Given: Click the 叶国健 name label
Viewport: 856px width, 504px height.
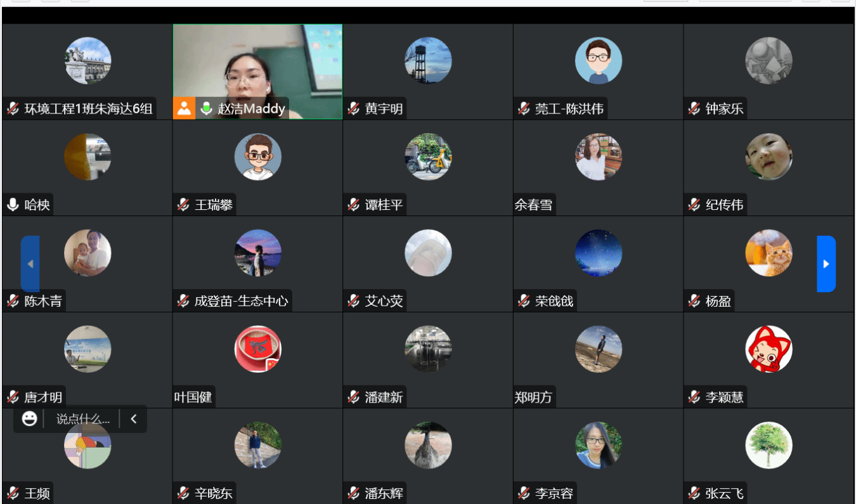Looking at the screenshot, I should click(x=193, y=397).
